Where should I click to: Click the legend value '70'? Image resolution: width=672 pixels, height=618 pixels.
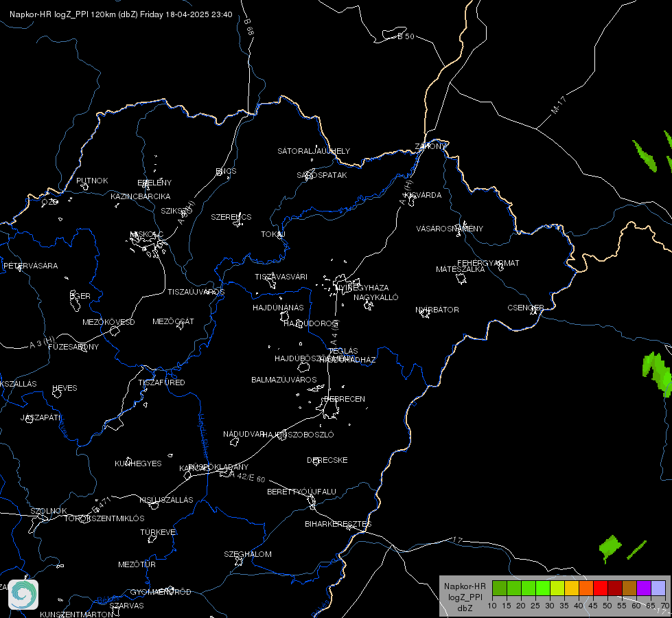click(665, 606)
